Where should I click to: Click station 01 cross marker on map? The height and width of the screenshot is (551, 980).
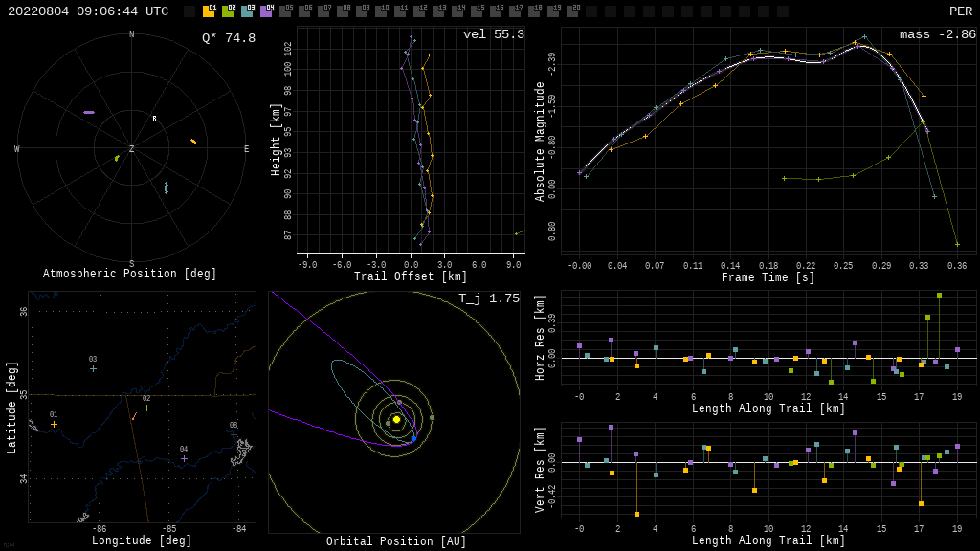(x=54, y=424)
